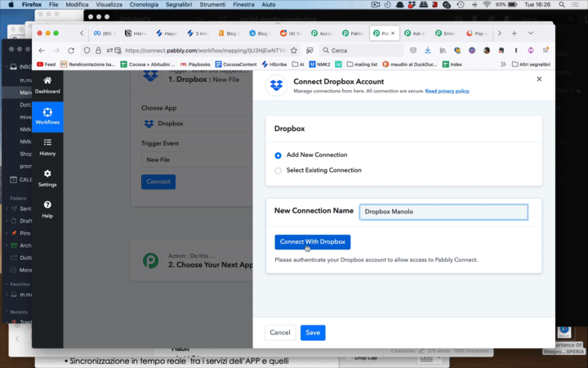Open a new tab with plus button
588x368 pixels.
coord(514,34)
